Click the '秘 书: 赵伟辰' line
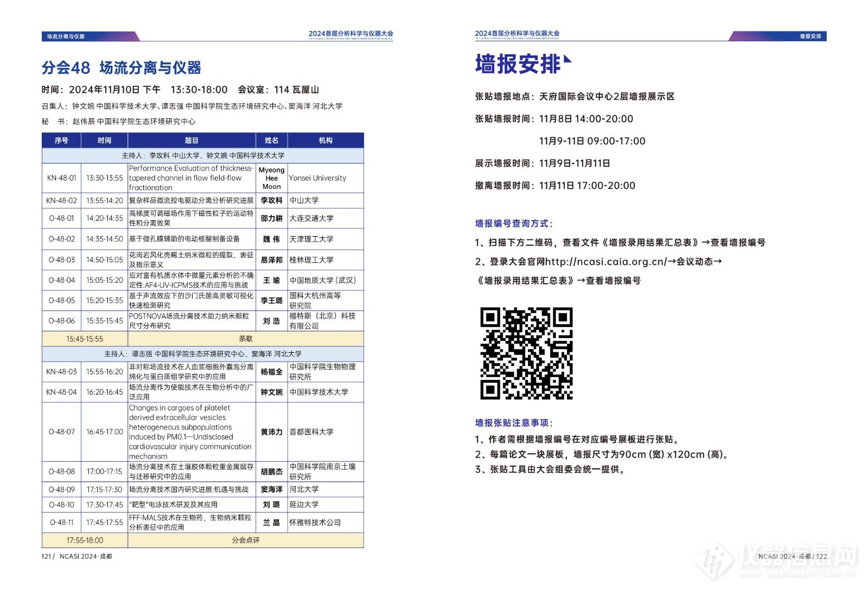Viewport: 868px width, 589px height. 118,122
